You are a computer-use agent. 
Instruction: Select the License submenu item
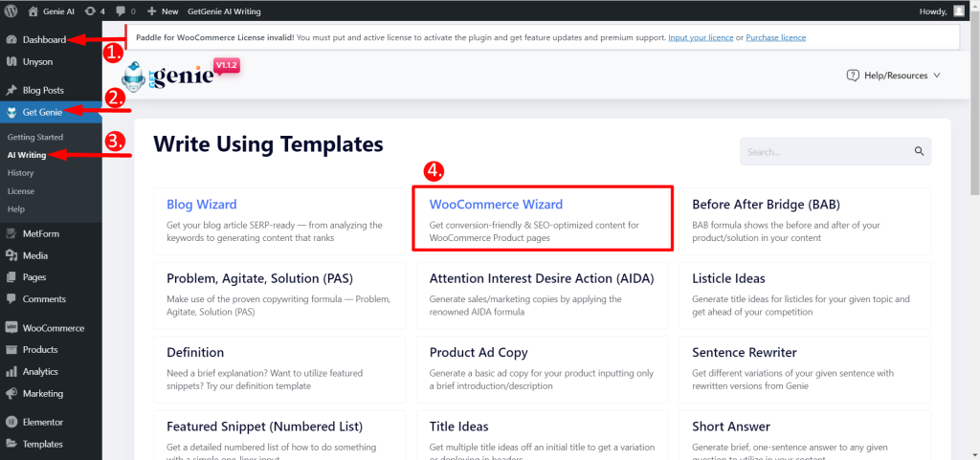tap(21, 191)
